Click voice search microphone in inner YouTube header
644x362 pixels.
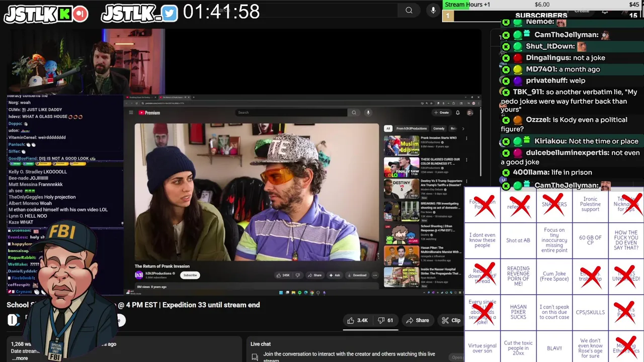(368, 113)
